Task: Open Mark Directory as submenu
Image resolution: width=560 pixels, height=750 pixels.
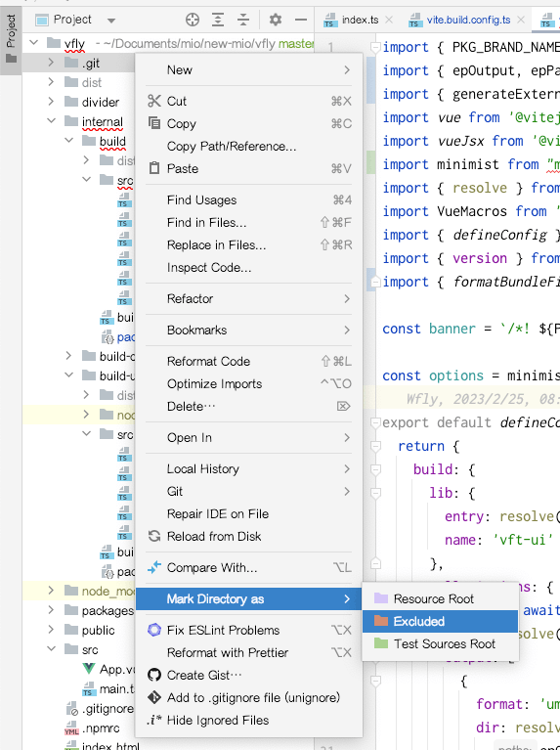Action: pyautogui.click(x=248, y=598)
